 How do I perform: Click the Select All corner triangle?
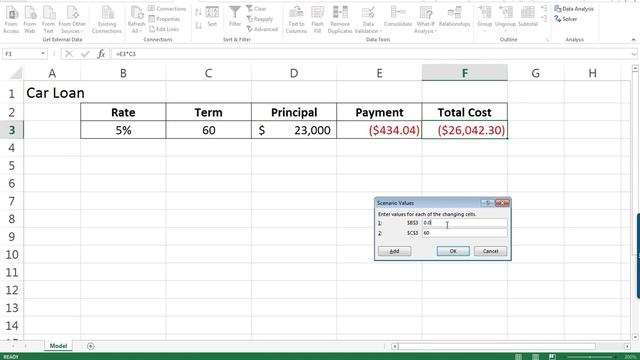click(x=16, y=73)
